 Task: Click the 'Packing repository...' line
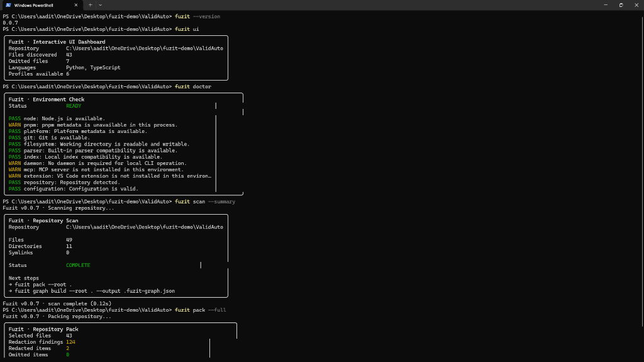coord(57,316)
